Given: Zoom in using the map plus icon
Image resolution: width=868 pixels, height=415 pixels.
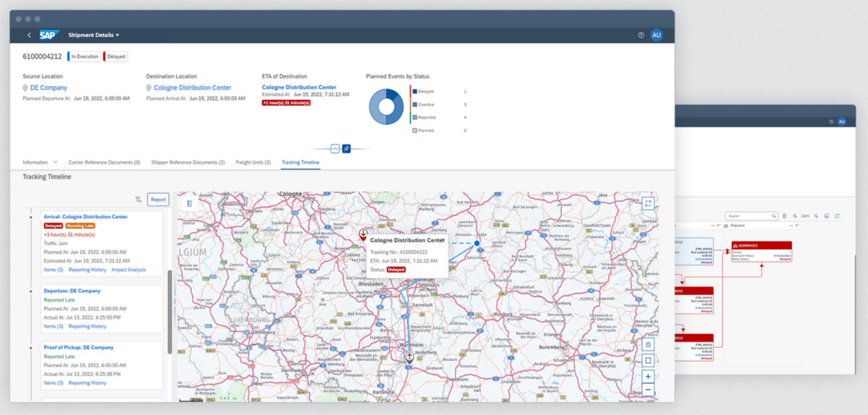Looking at the screenshot, I should pos(647,376).
